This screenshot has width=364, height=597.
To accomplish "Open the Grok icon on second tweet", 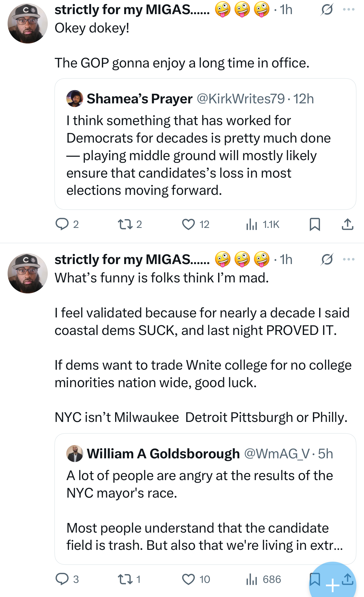I will tap(327, 260).
